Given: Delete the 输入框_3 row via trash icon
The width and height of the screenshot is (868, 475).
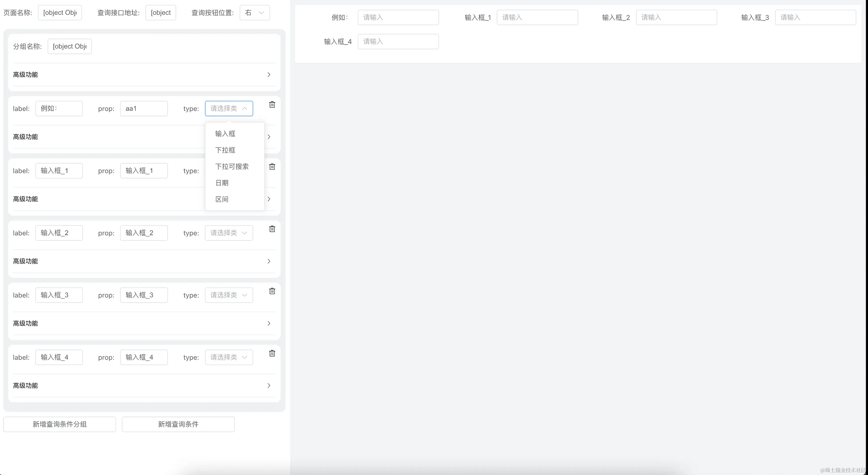Looking at the screenshot, I should 272,291.
